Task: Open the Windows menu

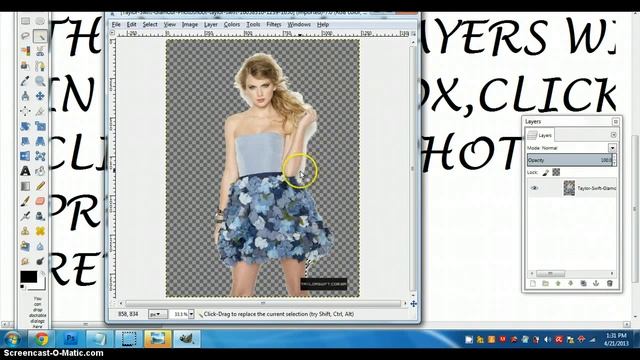Action: click(299, 24)
